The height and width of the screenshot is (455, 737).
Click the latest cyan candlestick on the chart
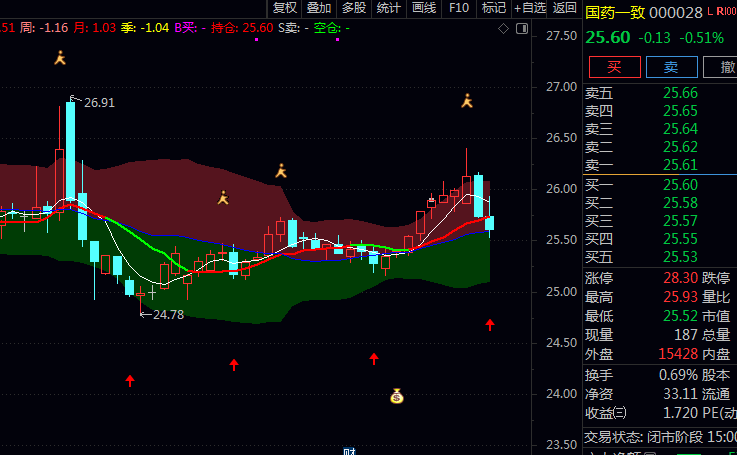point(489,223)
